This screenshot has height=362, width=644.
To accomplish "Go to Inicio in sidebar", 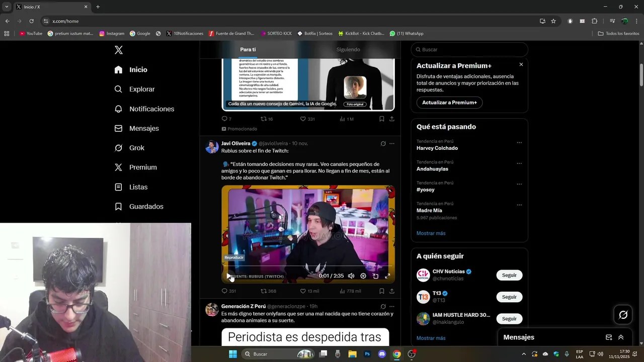I will click(x=131, y=70).
